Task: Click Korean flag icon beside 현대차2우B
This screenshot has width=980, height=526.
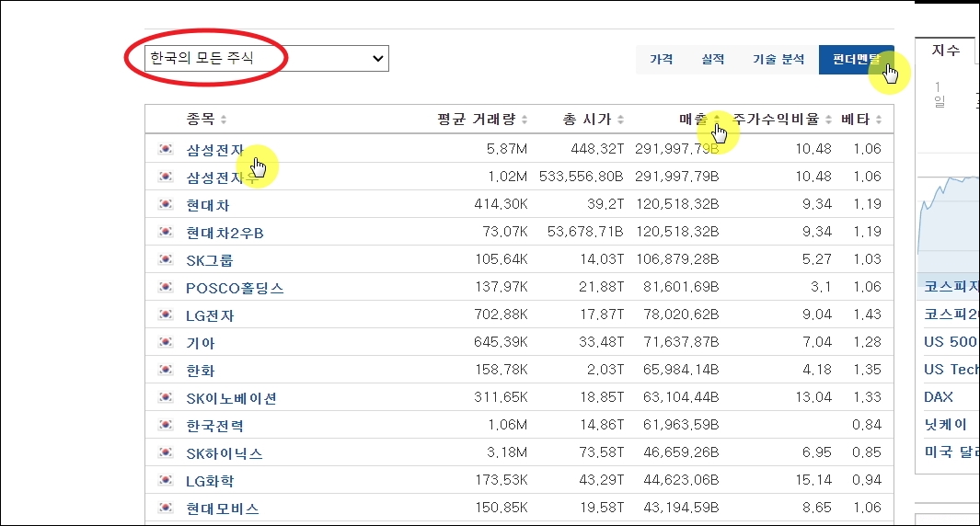Action: (x=166, y=231)
